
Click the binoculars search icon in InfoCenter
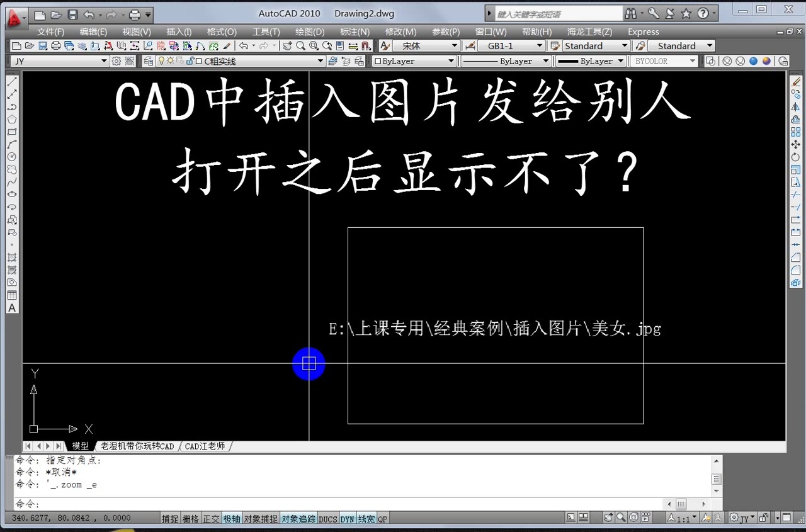631,13
